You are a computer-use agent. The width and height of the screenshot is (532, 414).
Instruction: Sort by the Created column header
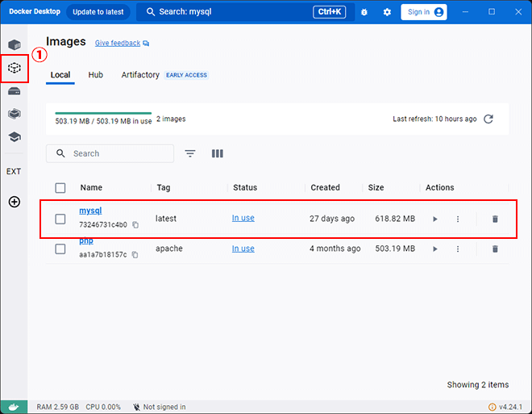(325, 187)
